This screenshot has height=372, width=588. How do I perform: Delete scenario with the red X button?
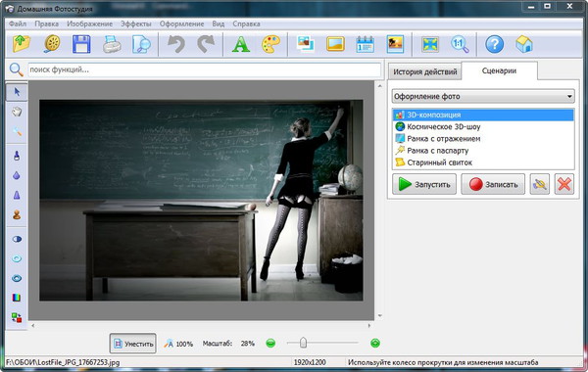pos(564,184)
